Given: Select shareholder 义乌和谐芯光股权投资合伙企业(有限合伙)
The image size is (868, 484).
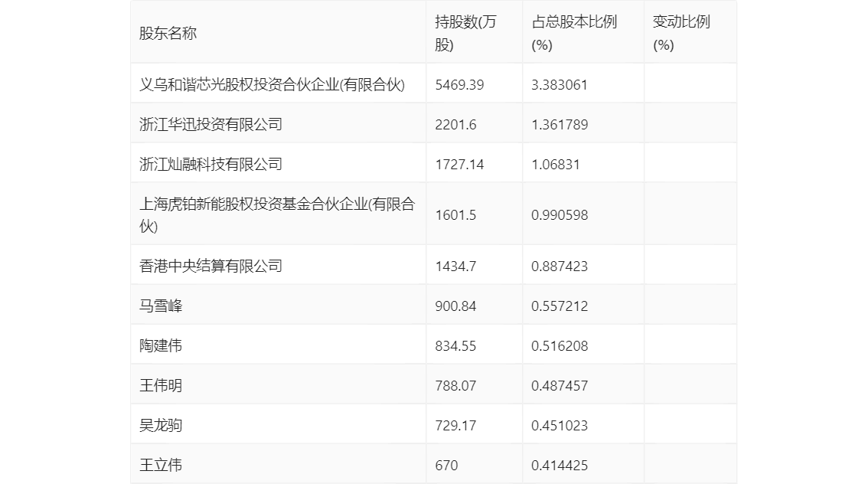Looking at the screenshot, I should pos(272,85).
